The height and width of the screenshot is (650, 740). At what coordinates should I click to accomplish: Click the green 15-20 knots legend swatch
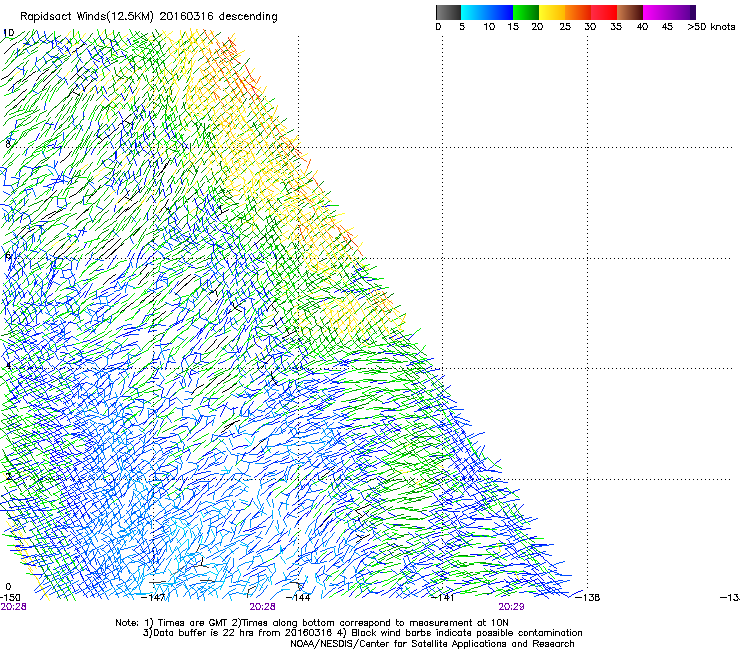click(x=526, y=12)
